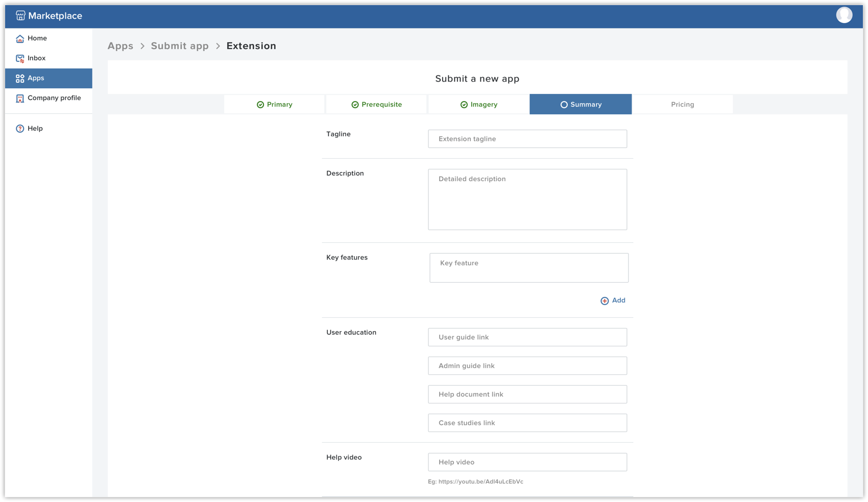868x502 pixels.
Task: Click the green check icon on Primary tab
Action: 260,105
